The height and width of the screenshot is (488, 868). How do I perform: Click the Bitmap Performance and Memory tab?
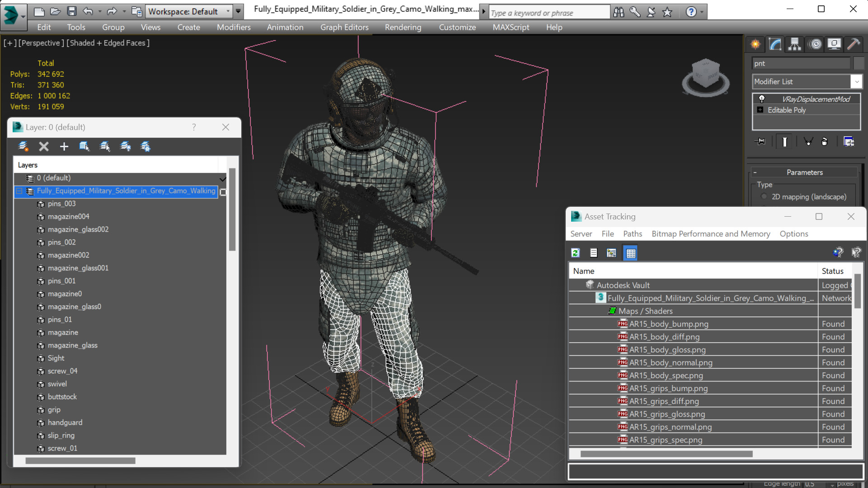pos(710,233)
